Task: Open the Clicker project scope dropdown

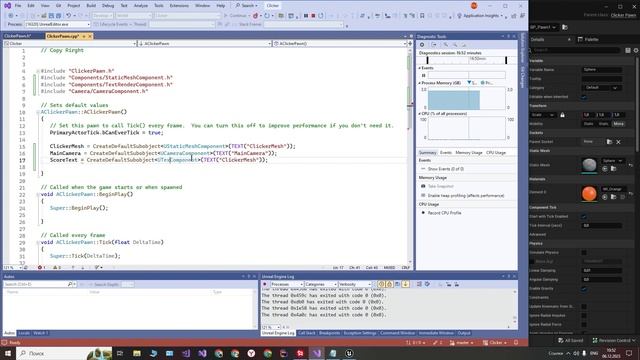Action: [70, 43]
